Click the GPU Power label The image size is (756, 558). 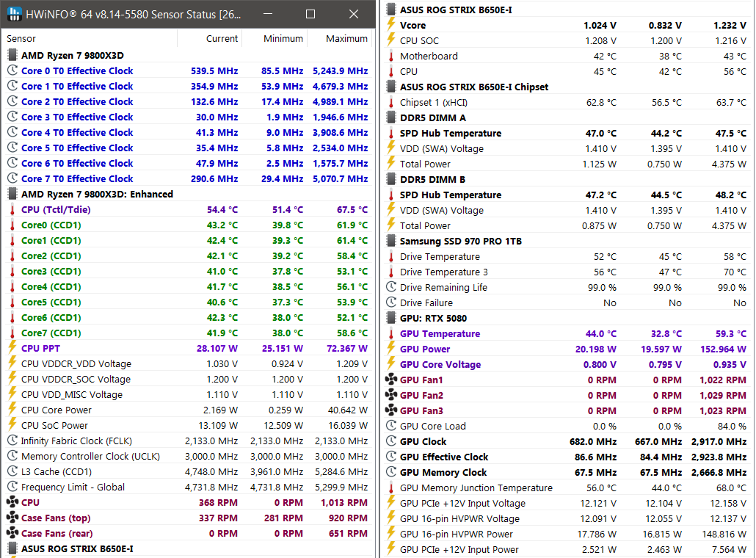425,349
